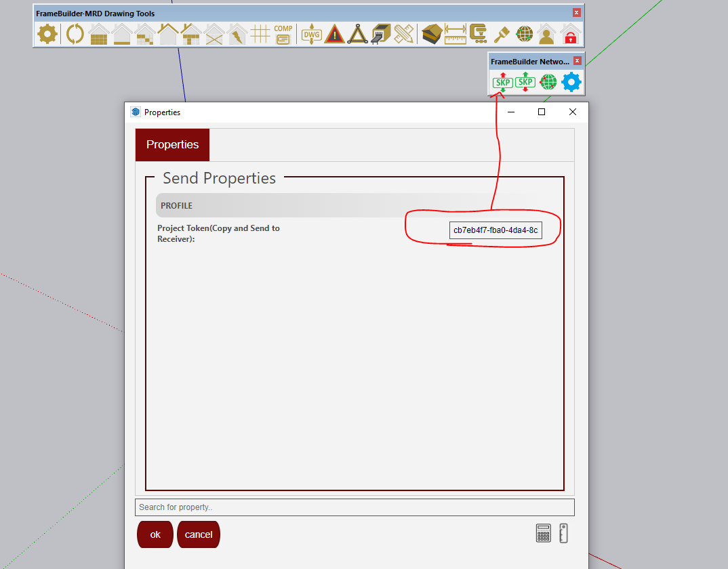Close the Properties window
The height and width of the screenshot is (569, 728).
(x=573, y=112)
